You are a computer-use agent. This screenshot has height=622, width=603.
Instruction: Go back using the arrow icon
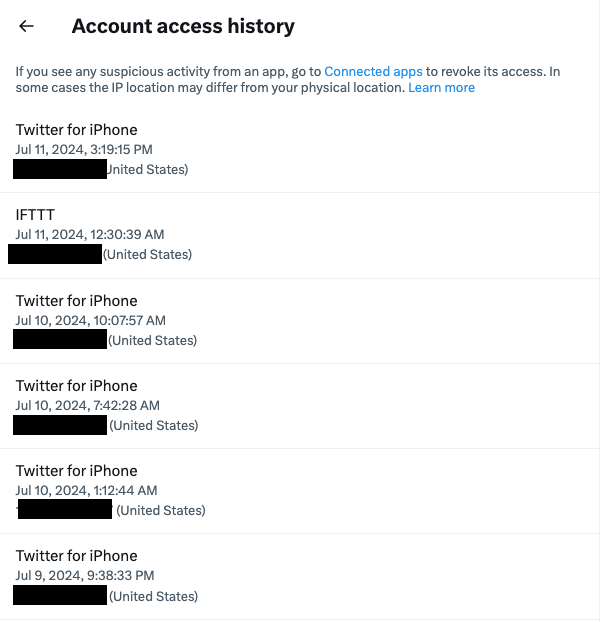click(27, 27)
